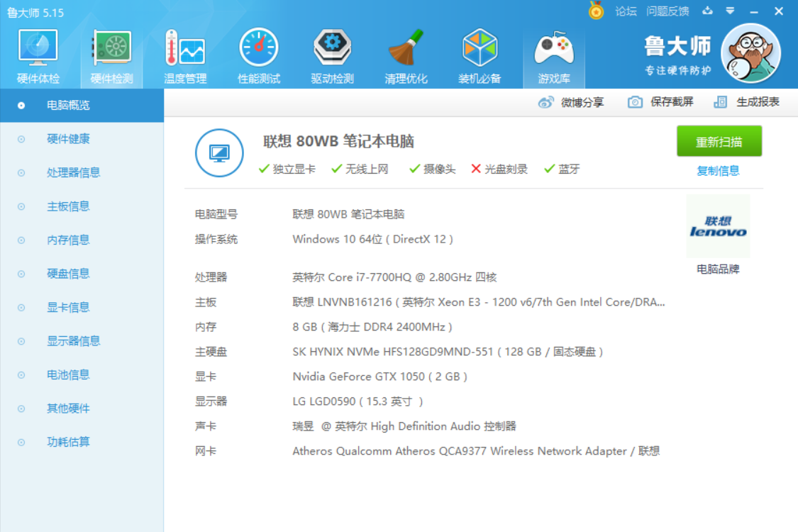
Task: Open the 论坛 forum menu item
Action: (x=625, y=11)
